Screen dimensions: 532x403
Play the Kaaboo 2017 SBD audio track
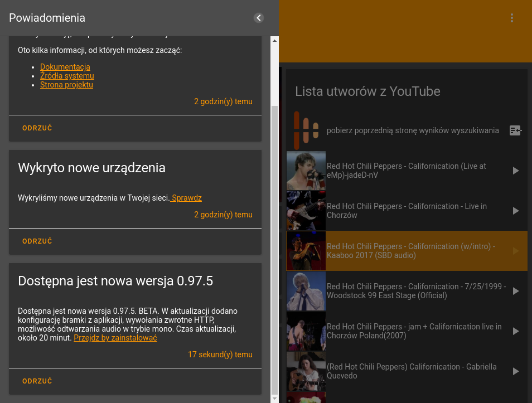tap(516, 251)
